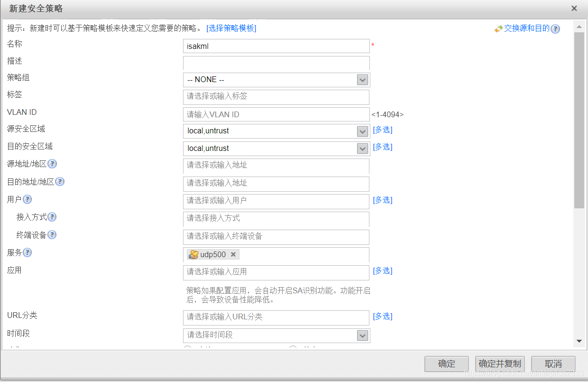Click the 策略如果配置应用 hint text

(278, 295)
